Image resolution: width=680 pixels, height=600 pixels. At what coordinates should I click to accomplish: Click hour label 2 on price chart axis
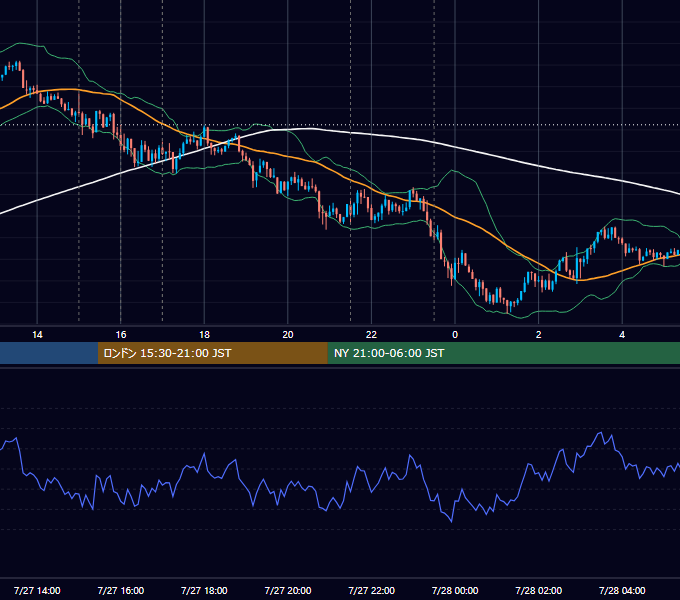point(539,335)
